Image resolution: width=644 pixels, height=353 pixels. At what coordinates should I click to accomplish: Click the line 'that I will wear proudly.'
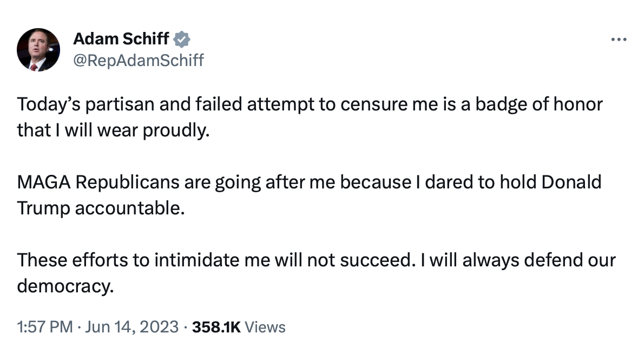[113, 130]
